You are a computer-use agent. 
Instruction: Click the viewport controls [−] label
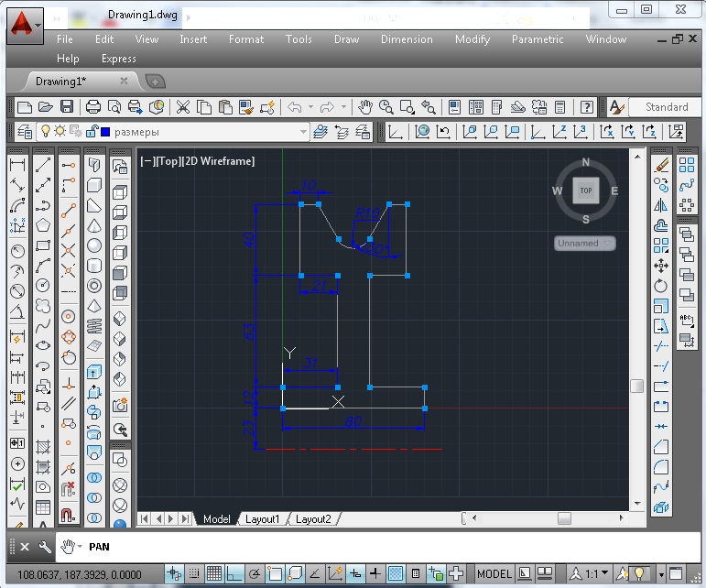[x=147, y=160]
